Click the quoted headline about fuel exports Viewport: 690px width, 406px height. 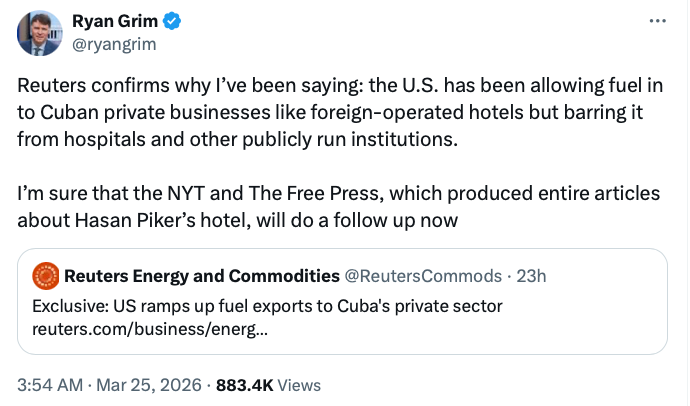[x=266, y=305]
